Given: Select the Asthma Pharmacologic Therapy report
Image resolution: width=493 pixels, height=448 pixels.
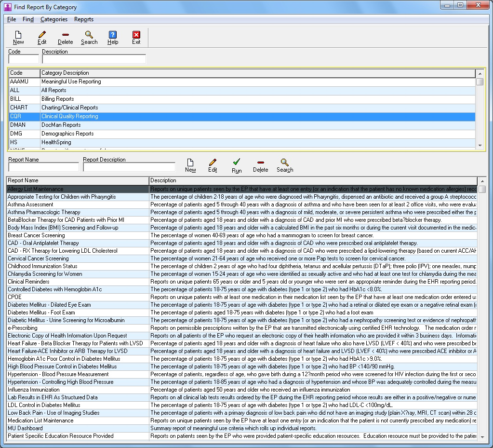Looking at the screenshot, I should pos(242,212).
